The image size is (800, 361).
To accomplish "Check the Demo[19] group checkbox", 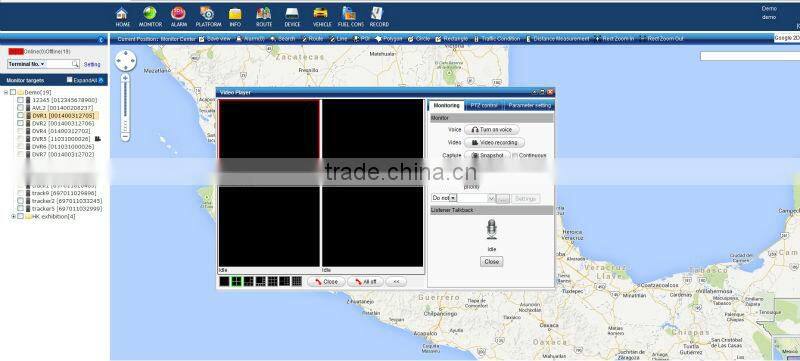I will [13, 92].
